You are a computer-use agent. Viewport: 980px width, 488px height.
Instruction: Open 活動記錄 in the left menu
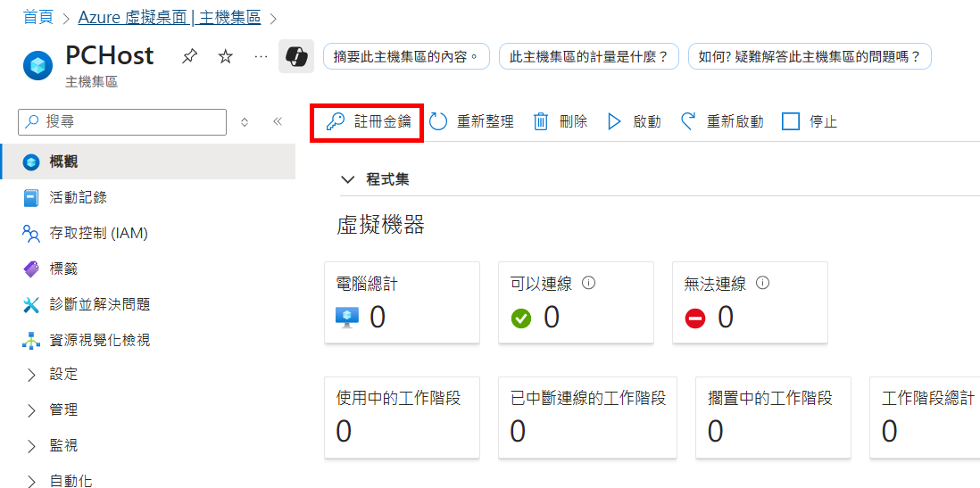(147, 198)
